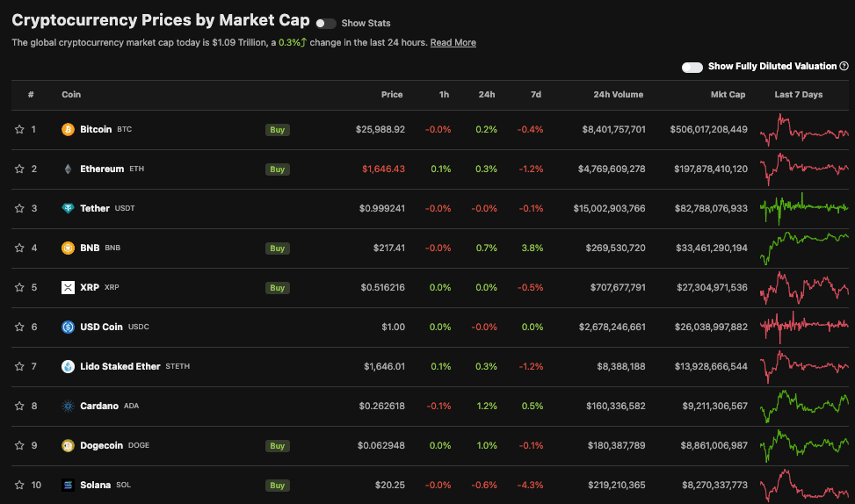Sort by 1h change column
The width and height of the screenshot is (855, 504).
click(x=444, y=94)
